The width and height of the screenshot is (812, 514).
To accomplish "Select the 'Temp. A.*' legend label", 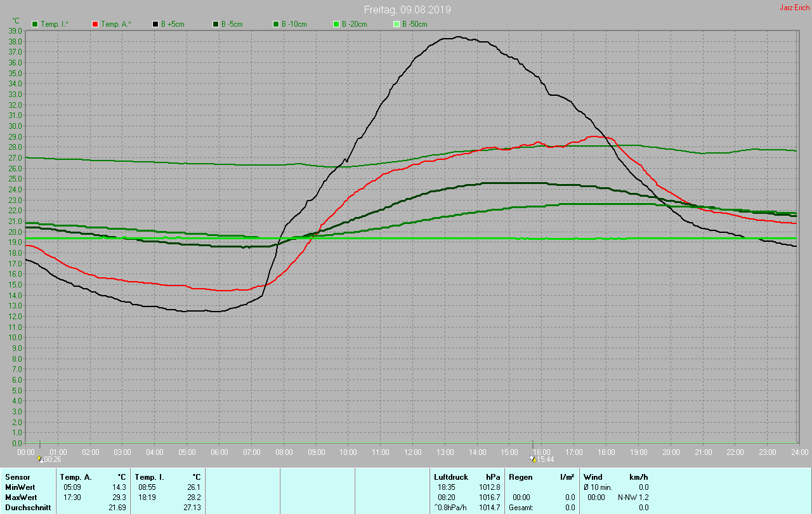I will click(115, 24).
